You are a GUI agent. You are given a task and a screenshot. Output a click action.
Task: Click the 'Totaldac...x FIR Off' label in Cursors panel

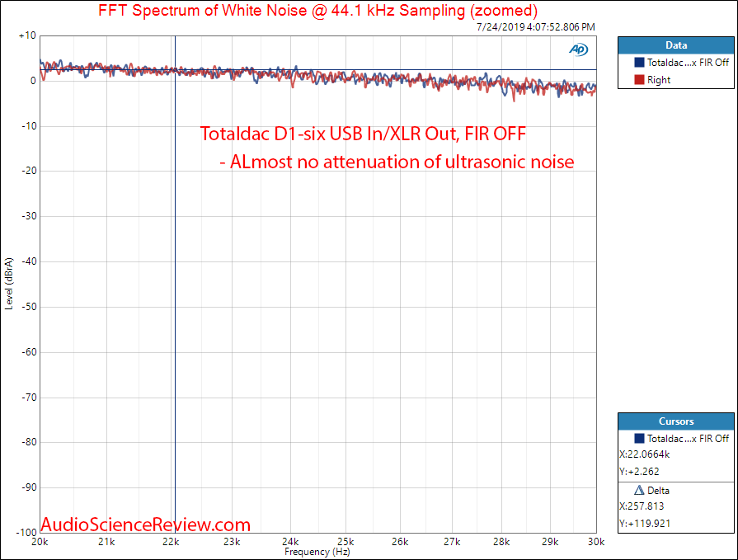[688, 438]
